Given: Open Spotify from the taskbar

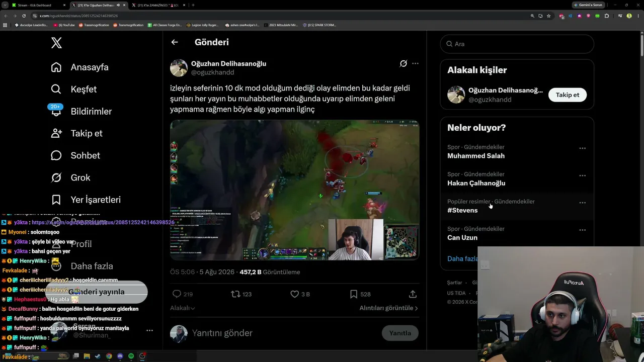Looking at the screenshot, I should coord(131,356).
